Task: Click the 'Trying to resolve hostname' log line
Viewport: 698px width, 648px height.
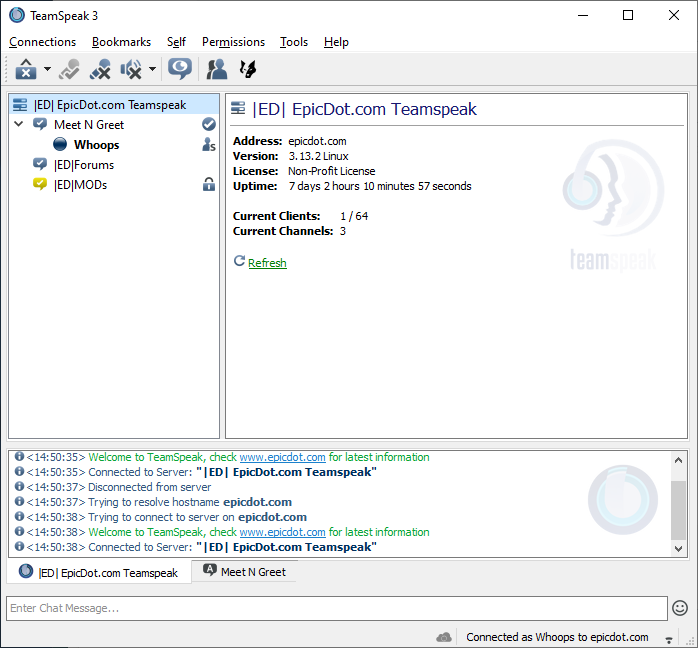Action: pos(190,502)
